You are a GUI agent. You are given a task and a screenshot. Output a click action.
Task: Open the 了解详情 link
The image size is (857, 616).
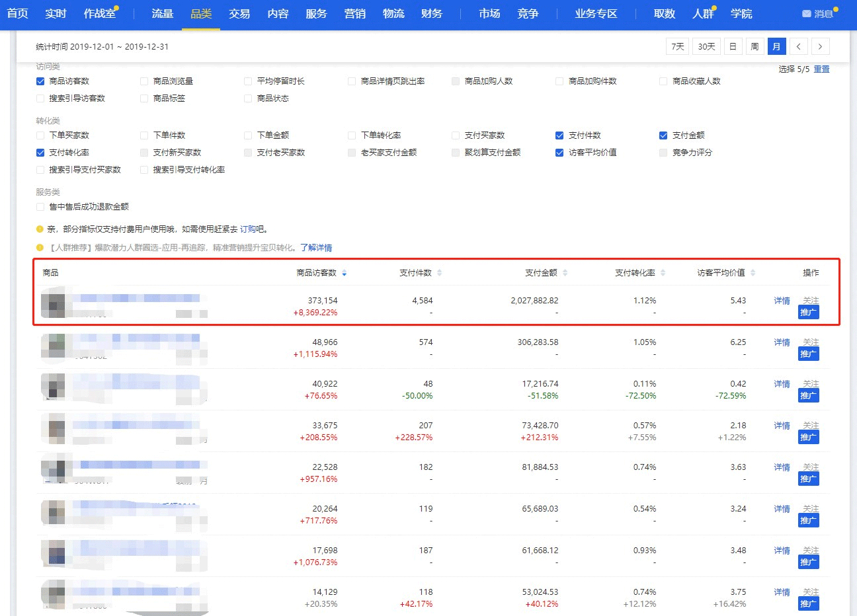[316, 248]
